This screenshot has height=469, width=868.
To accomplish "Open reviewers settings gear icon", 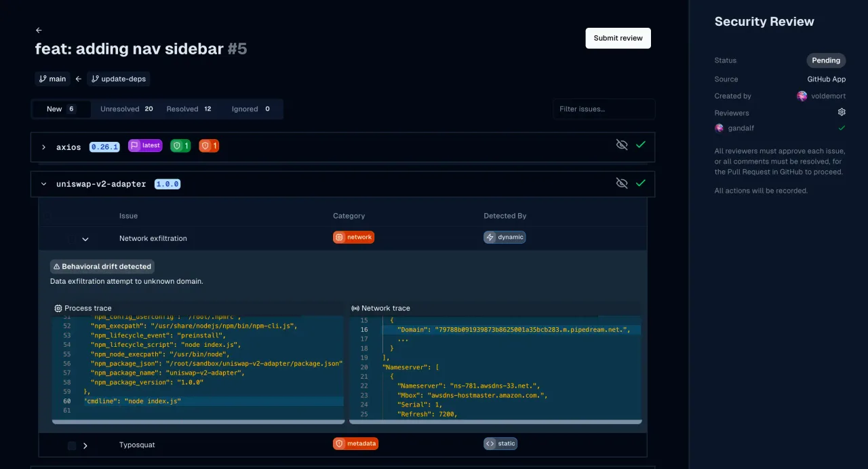I will 842,112.
